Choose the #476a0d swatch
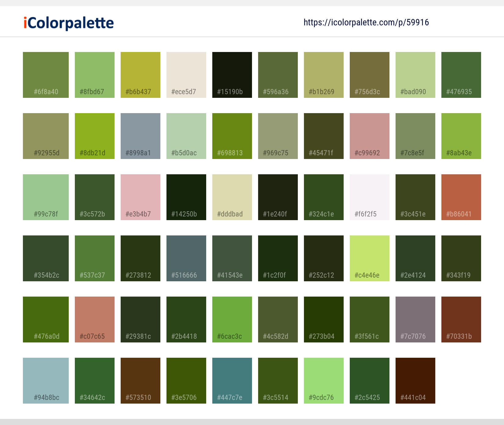This screenshot has height=425, width=504. [x=46, y=320]
